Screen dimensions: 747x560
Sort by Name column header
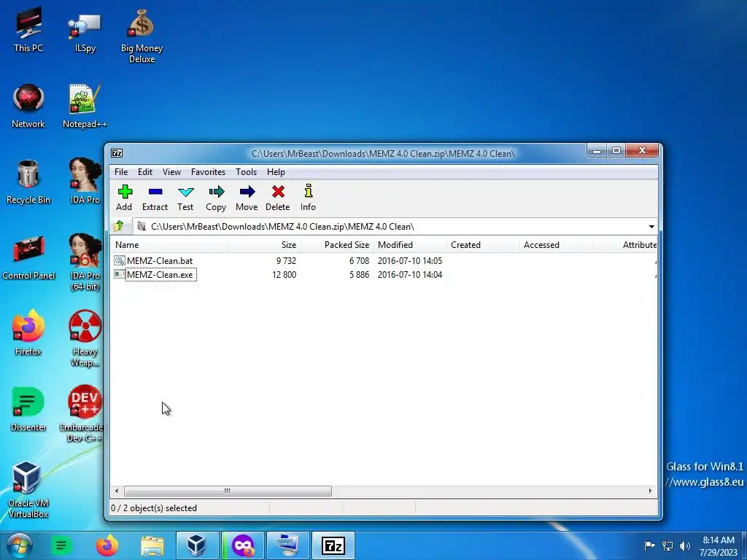169,245
